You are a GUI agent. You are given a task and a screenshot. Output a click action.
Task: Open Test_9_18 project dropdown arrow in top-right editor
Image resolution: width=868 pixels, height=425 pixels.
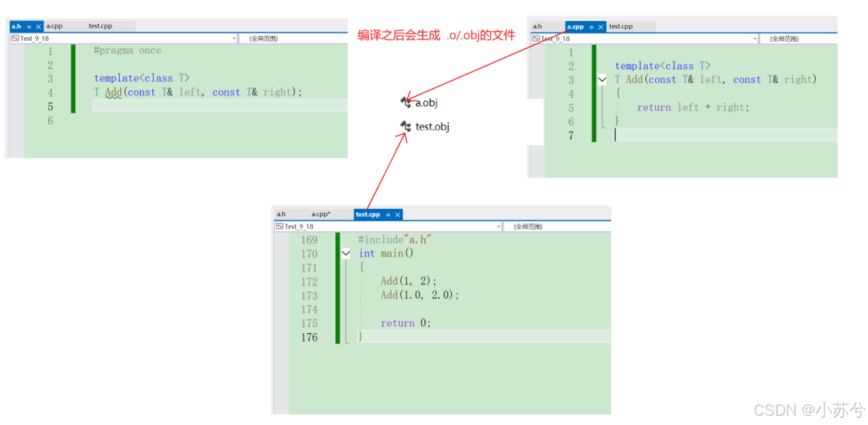755,39
